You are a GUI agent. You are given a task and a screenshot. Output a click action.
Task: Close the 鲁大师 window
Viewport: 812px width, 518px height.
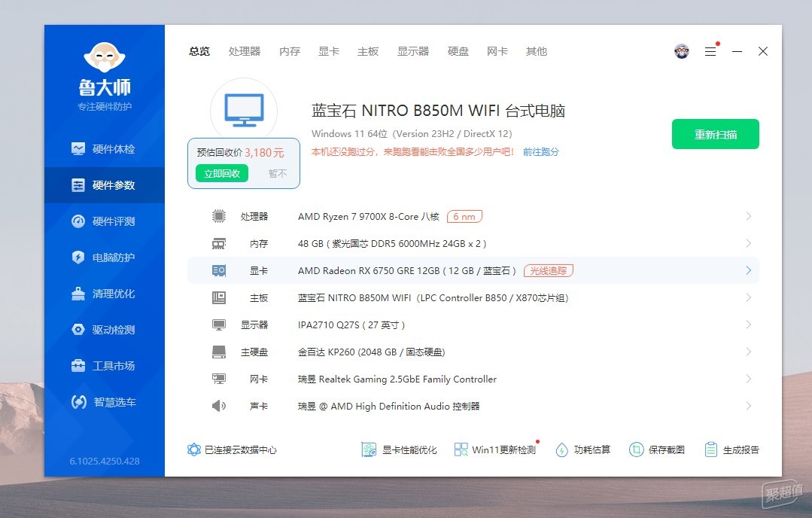[x=763, y=51]
